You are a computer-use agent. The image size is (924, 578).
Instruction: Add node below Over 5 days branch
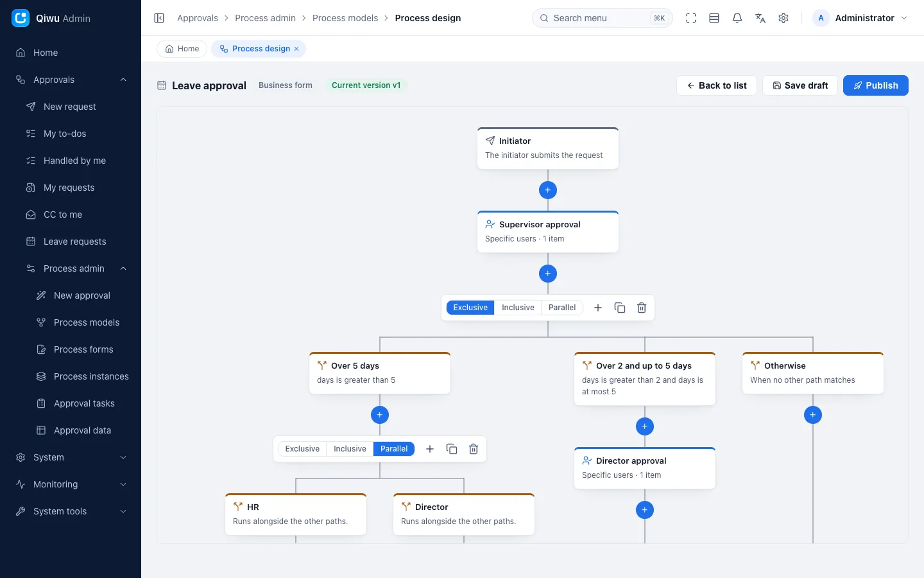coord(380,415)
